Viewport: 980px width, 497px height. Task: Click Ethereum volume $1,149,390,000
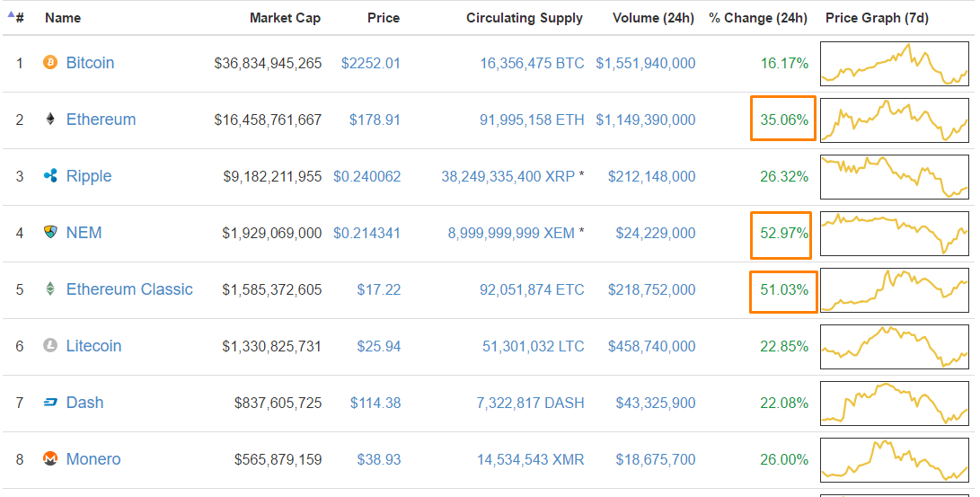pyautogui.click(x=646, y=120)
